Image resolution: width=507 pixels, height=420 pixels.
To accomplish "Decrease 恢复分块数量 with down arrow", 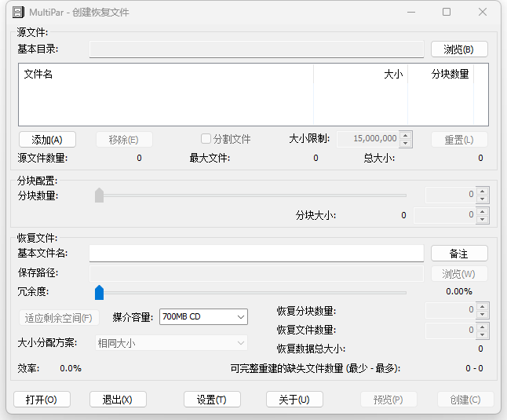I will 483,314.
